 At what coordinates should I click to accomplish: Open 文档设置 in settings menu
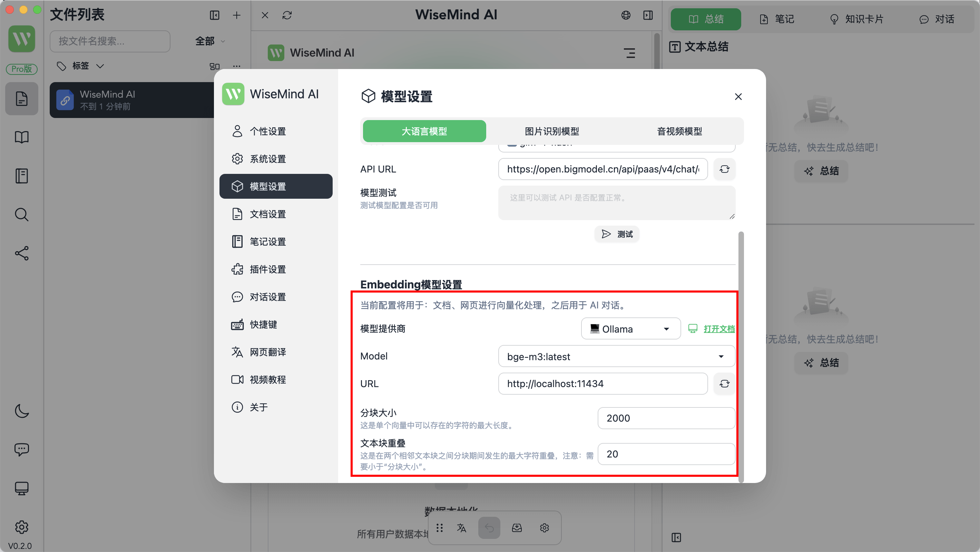276,214
